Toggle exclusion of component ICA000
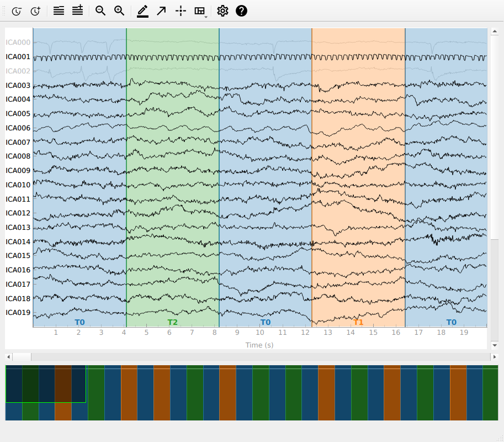 pos(18,43)
